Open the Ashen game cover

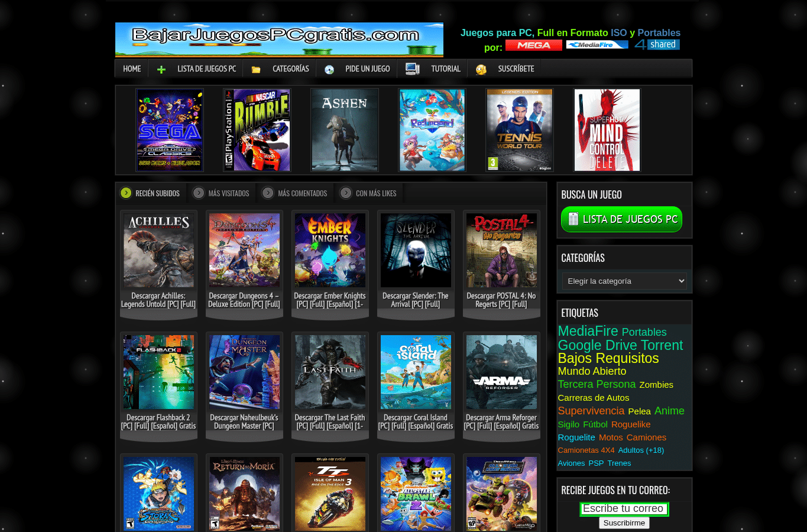(345, 130)
